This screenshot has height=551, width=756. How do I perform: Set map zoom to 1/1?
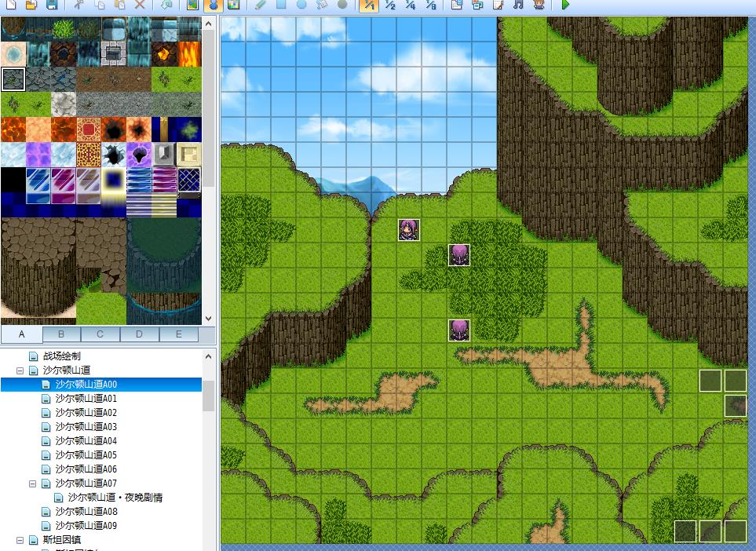pos(369,5)
